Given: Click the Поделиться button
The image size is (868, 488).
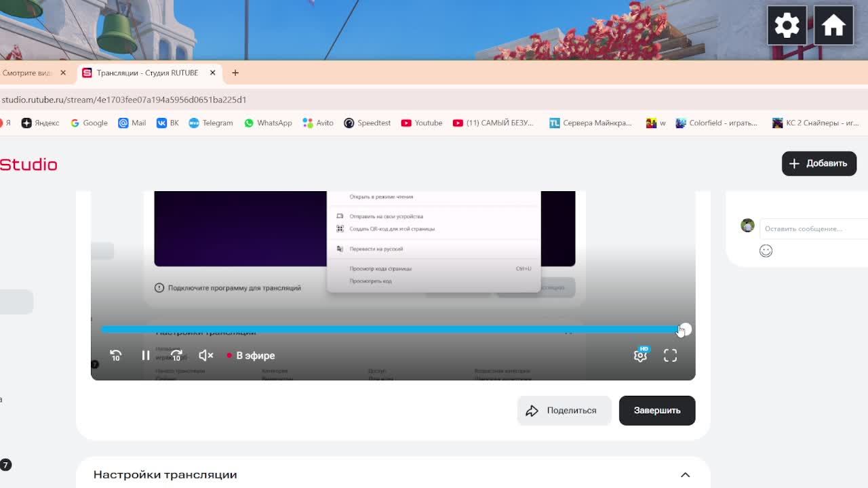Looking at the screenshot, I should coord(564,410).
